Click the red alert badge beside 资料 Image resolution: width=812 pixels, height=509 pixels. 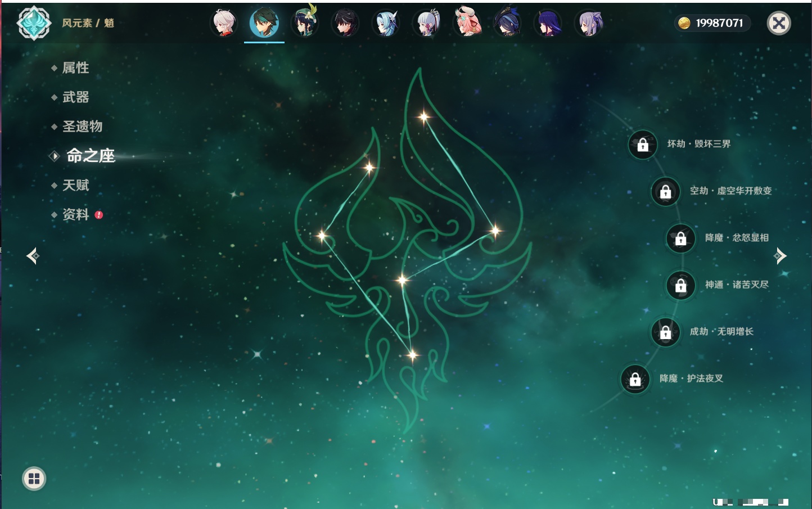click(99, 215)
